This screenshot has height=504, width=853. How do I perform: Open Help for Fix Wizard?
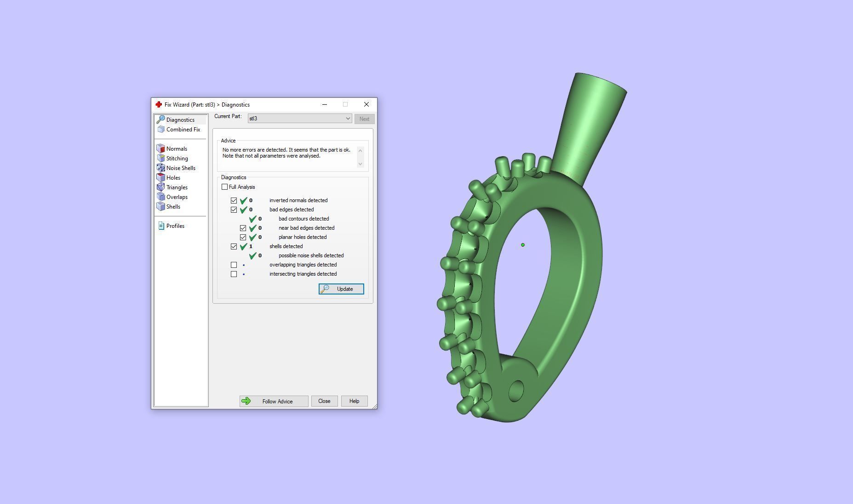coord(354,401)
